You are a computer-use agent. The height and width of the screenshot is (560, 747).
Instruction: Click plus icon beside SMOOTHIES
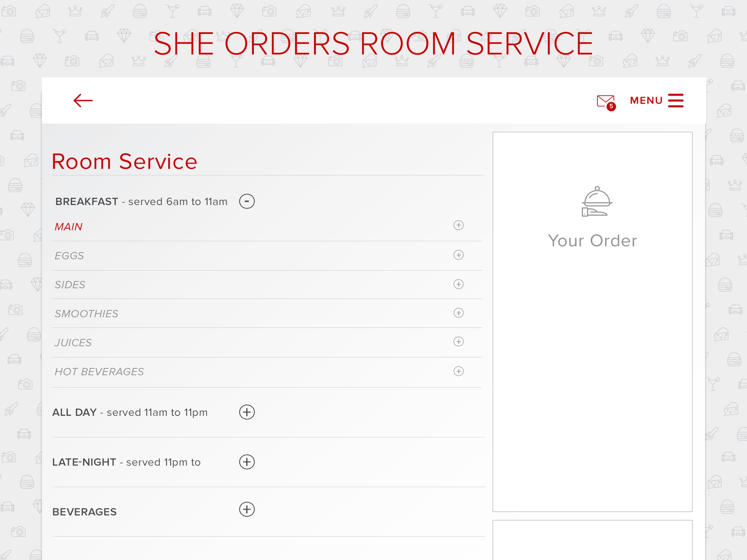tap(458, 313)
